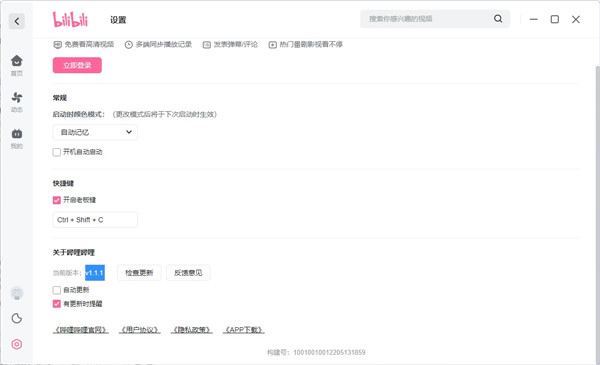The height and width of the screenshot is (365, 600).
Task: Click the build number 构建号 text
Action: coord(316,352)
